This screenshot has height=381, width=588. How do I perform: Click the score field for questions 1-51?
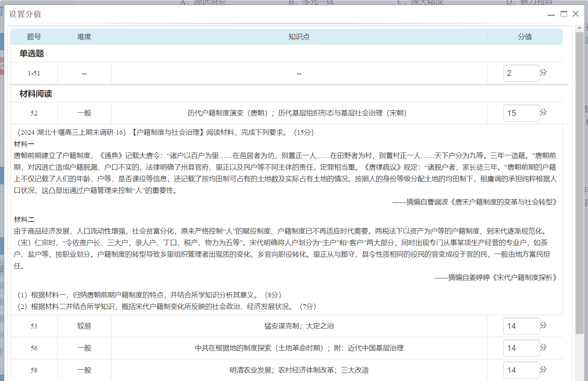point(521,73)
